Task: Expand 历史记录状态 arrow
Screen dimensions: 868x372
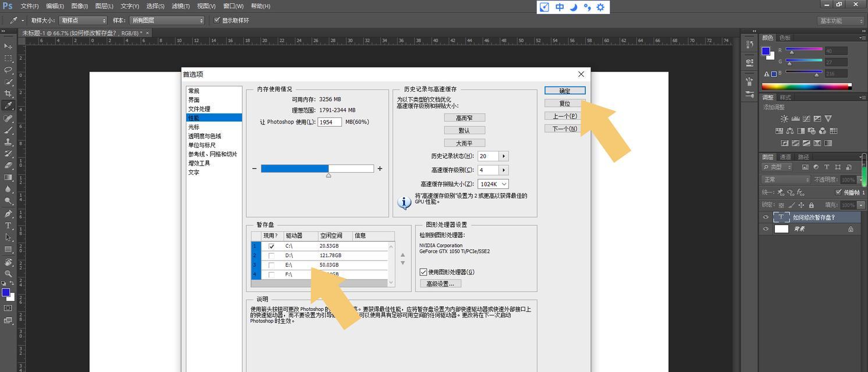Action: click(x=504, y=156)
